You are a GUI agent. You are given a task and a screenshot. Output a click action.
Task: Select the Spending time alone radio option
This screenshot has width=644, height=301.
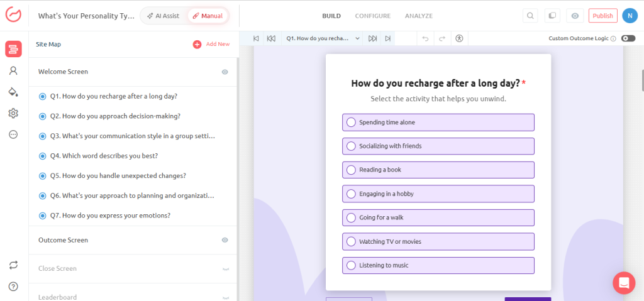coord(438,123)
